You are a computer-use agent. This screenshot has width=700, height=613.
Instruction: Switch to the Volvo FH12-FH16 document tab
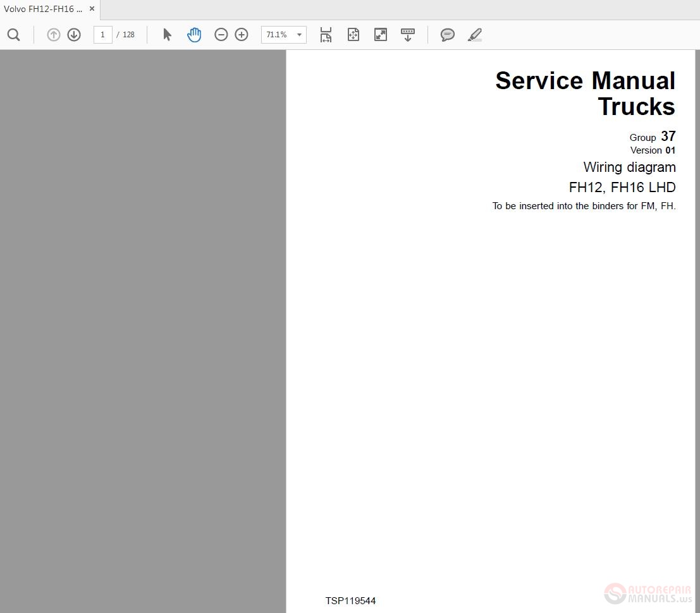tap(43, 9)
